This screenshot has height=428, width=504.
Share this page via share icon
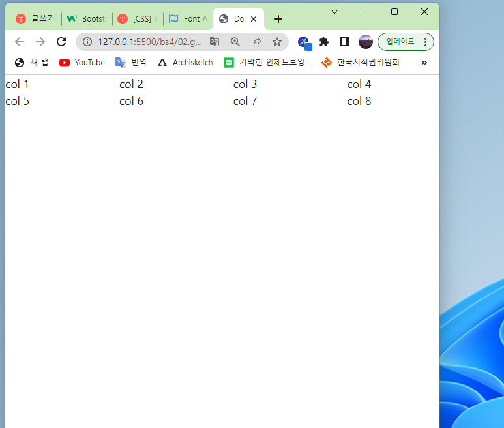pos(256,42)
